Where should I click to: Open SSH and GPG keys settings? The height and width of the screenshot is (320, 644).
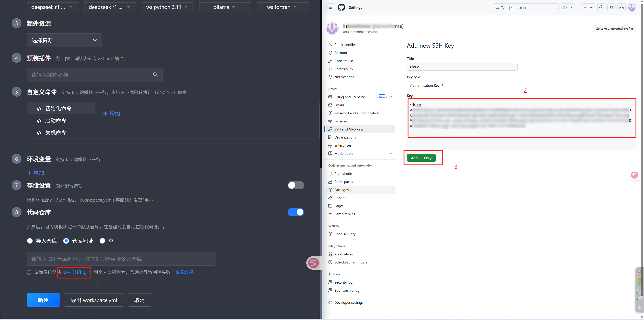click(349, 129)
